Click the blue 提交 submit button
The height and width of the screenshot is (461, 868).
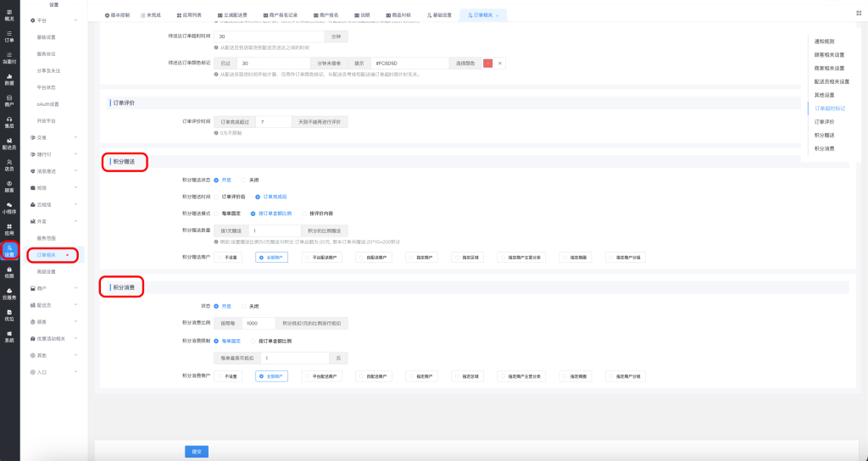[197, 452]
